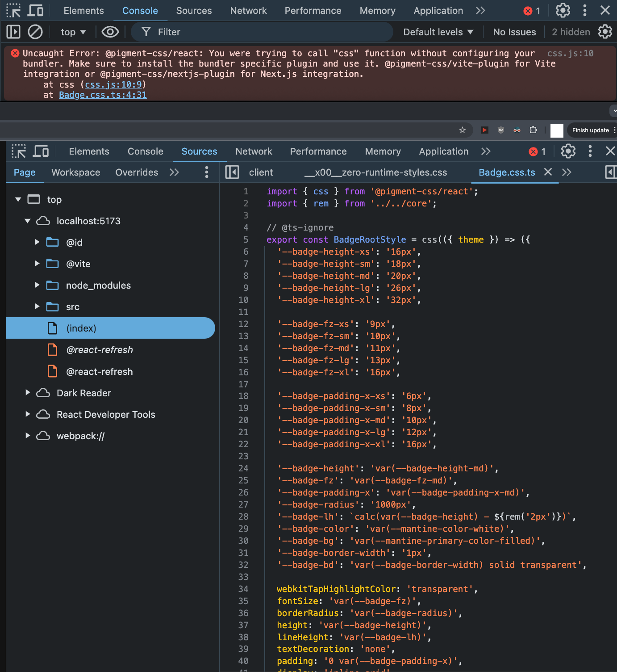Expand the node_modules folder
This screenshot has width=617, height=672.
(x=37, y=285)
